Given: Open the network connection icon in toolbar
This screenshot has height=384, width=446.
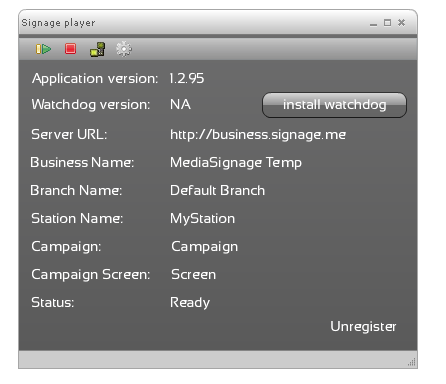Looking at the screenshot, I should [98, 49].
